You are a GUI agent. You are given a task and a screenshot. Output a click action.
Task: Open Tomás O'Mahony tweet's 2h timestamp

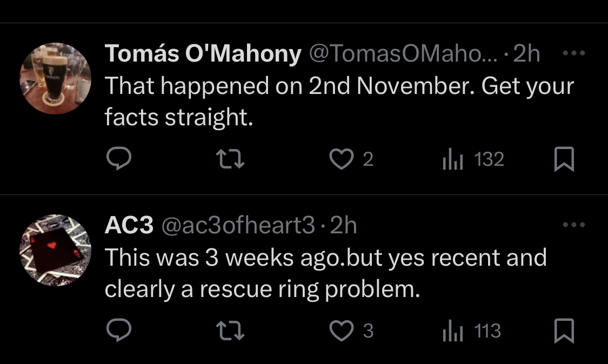[x=526, y=53]
